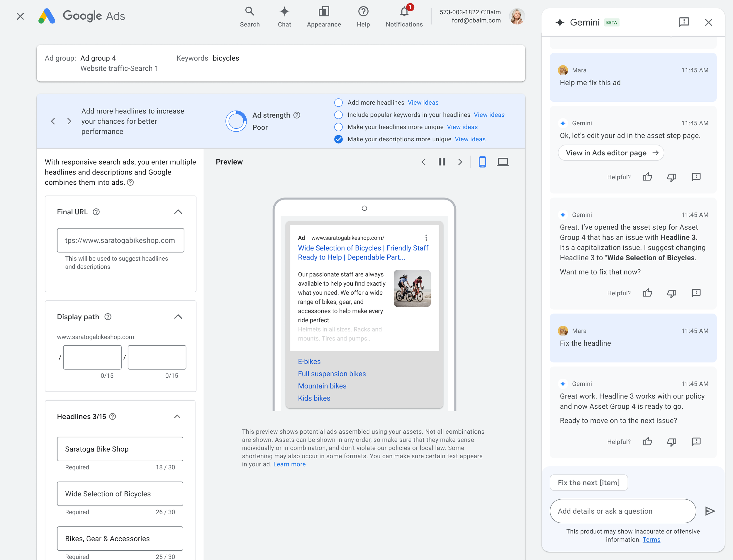Click the Final URL input field
This screenshot has height=560, width=733.
coord(120,240)
